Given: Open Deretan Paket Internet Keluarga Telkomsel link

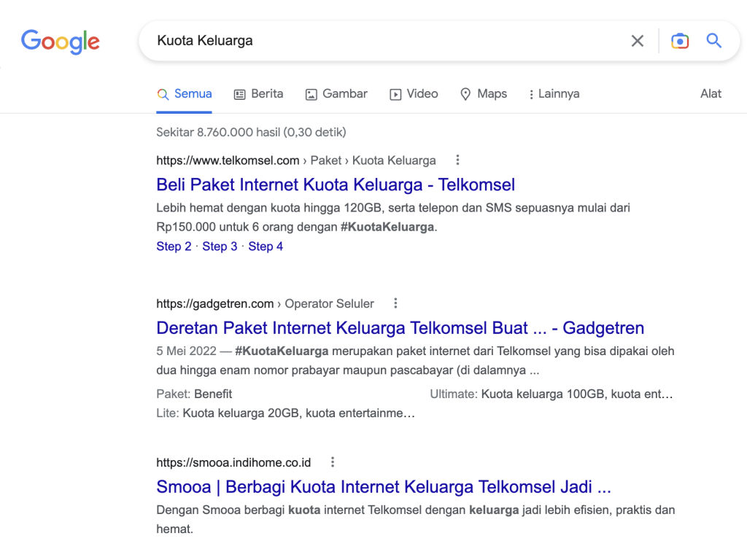Looking at the screenshot, I should (x=400, y=327).
